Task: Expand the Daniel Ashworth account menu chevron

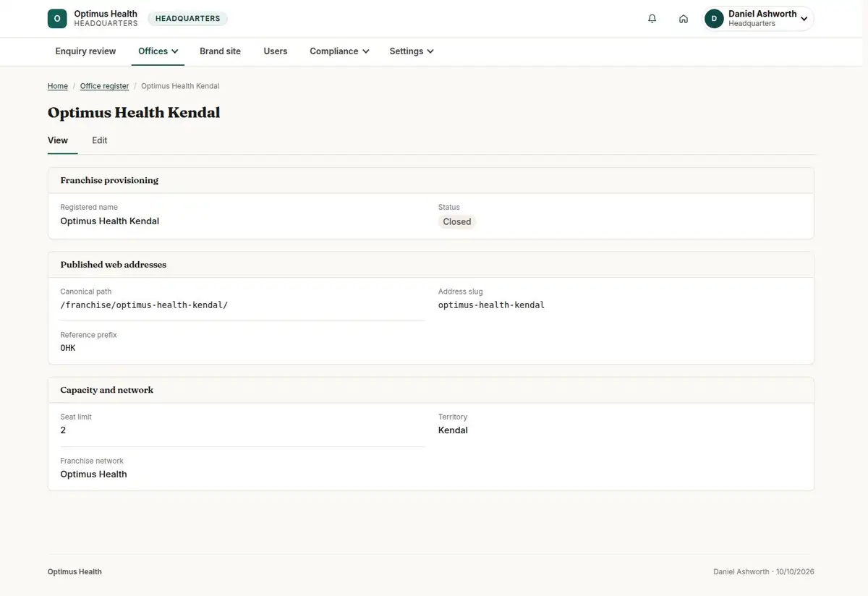Action: 804,19
